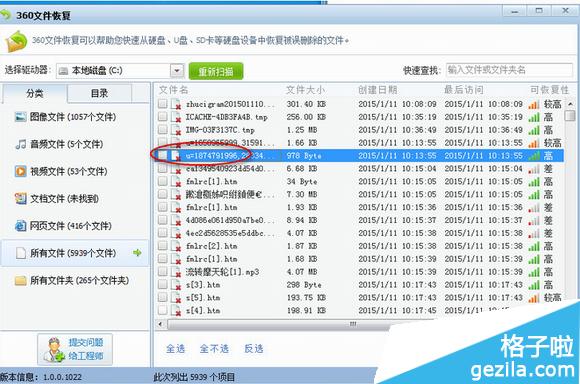Switch to the 目录 tab
Image resolution: width=580 pixels, height=384 pixels.
coord(100,93)
